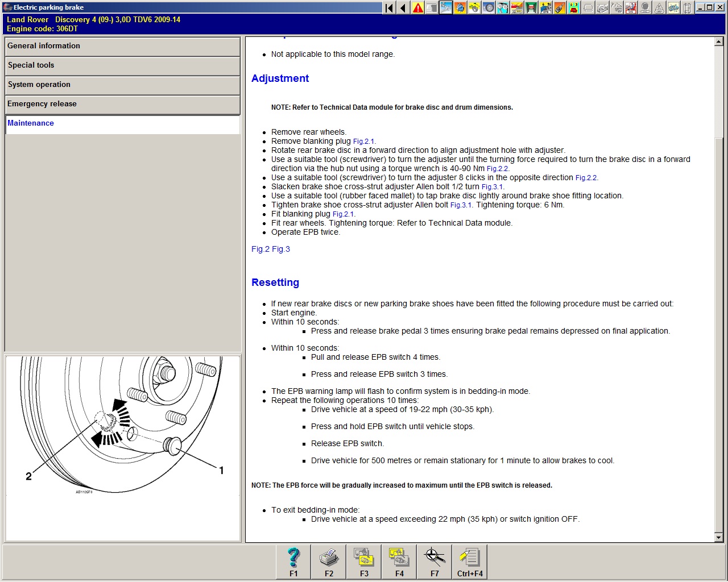
Task: Click the Fig.3 link below adjustment steps
Action: click(x=281, y=249)
